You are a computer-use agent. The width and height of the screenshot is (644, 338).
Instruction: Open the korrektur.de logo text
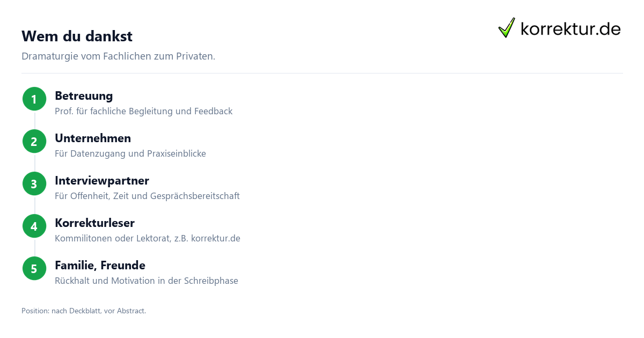[570, 29]
